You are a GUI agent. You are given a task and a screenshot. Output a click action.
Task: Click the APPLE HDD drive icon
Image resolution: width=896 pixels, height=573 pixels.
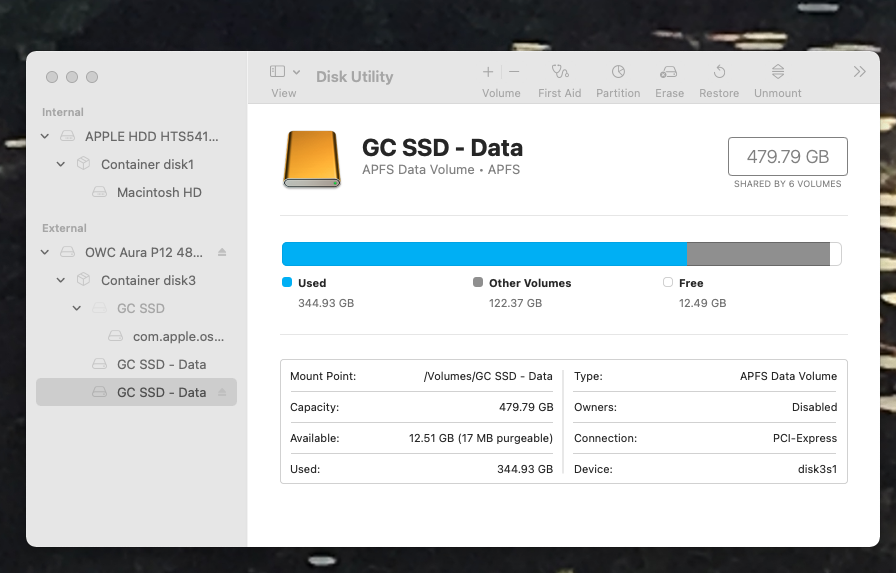(x=67, y=136)
